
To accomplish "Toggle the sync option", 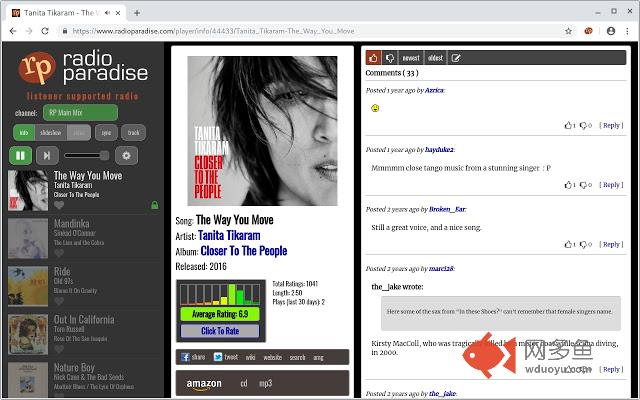I will tap(106, 132).
